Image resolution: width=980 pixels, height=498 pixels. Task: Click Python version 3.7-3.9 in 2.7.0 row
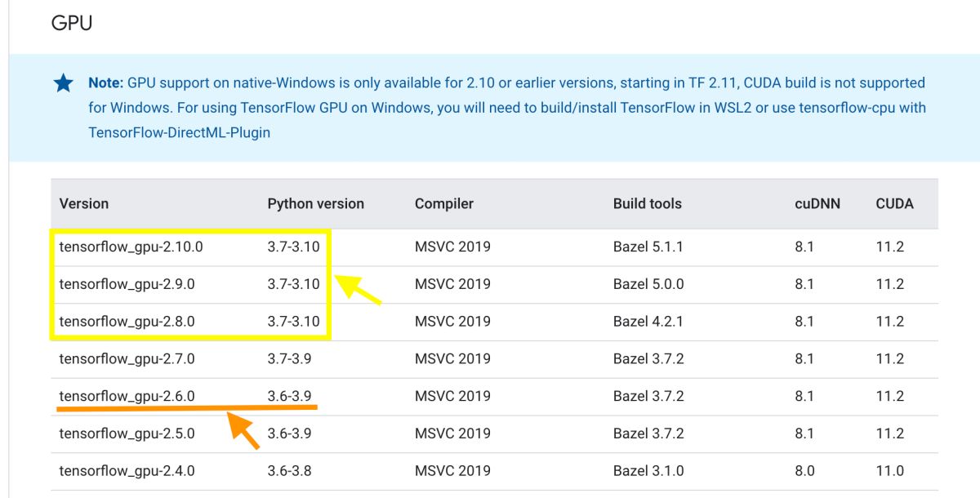(290, 358)
